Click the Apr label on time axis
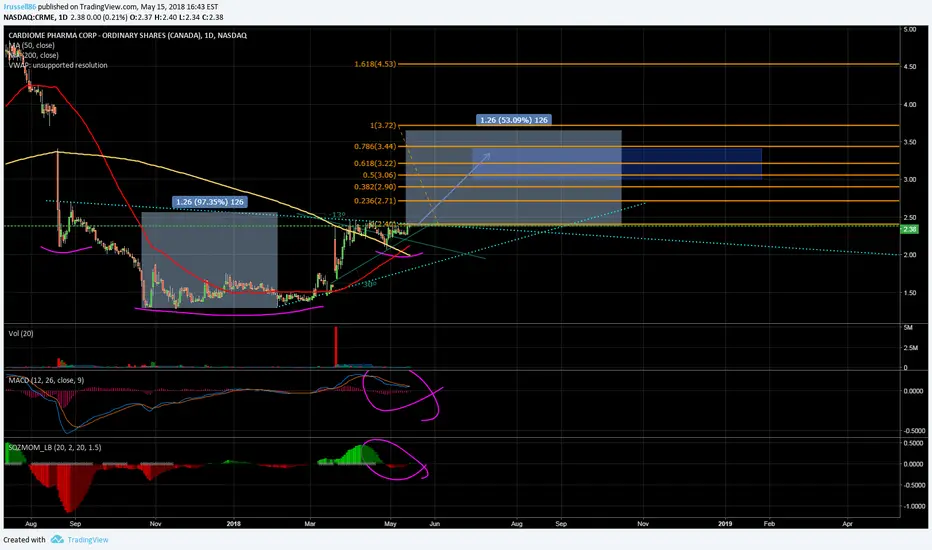 point(848,524)
